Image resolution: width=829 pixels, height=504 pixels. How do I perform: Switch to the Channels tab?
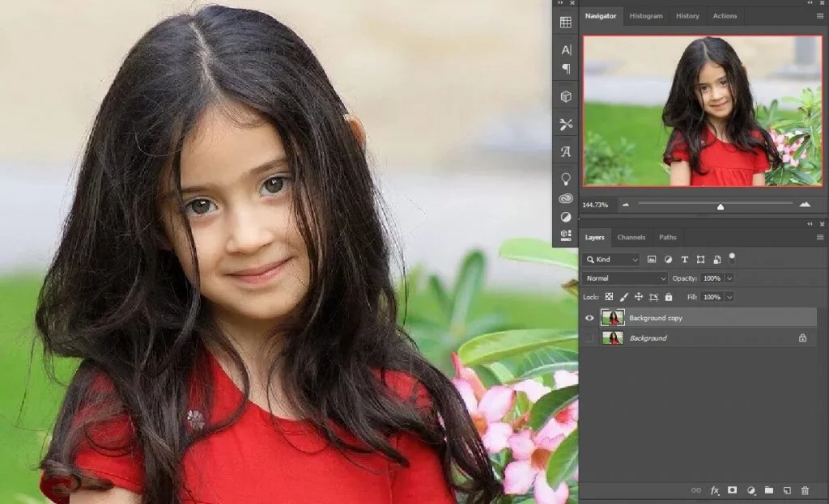point(631,237)
